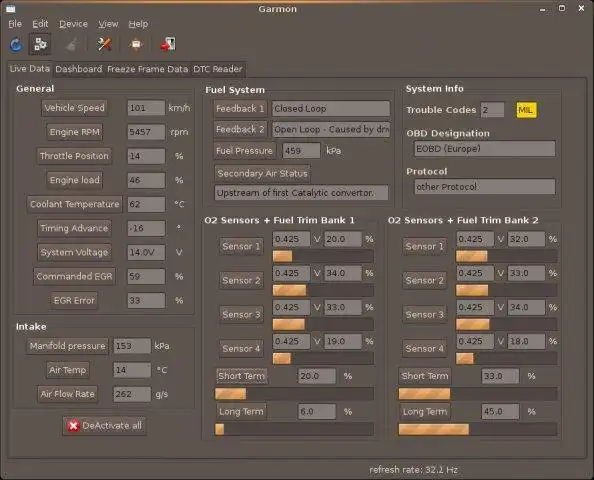Viewport: 594px width, 480px height.
Task: Open the File menu
Action: coord(15,24)
